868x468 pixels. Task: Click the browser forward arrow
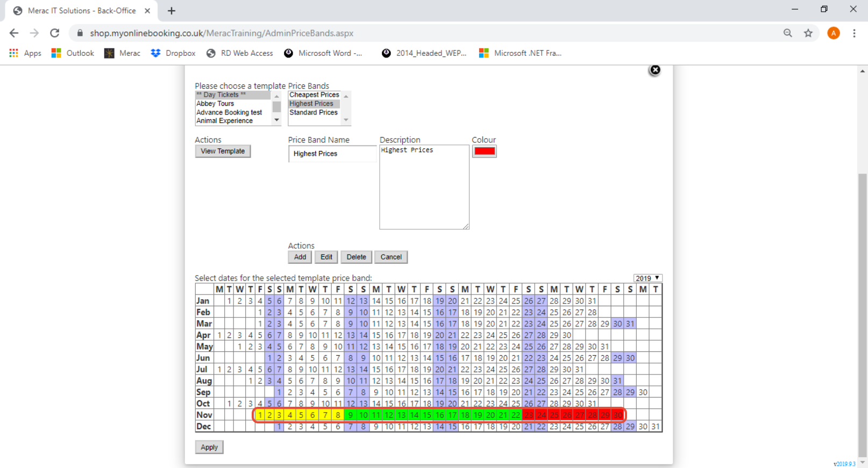point(34,33)
